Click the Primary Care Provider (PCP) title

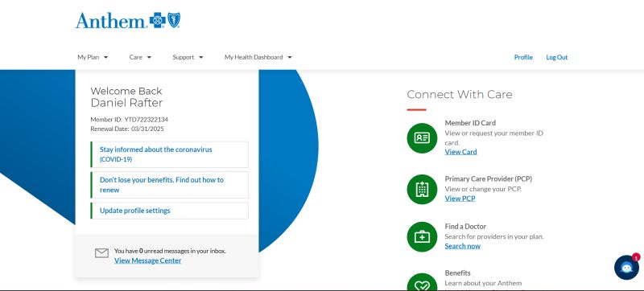489,178
